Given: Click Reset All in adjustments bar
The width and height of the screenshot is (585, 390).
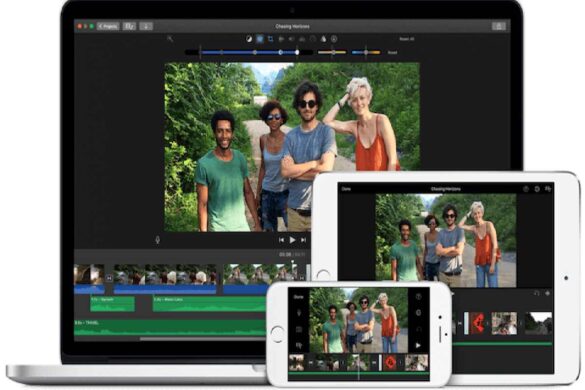Looking at the screenshot, I should coord(407,39).
